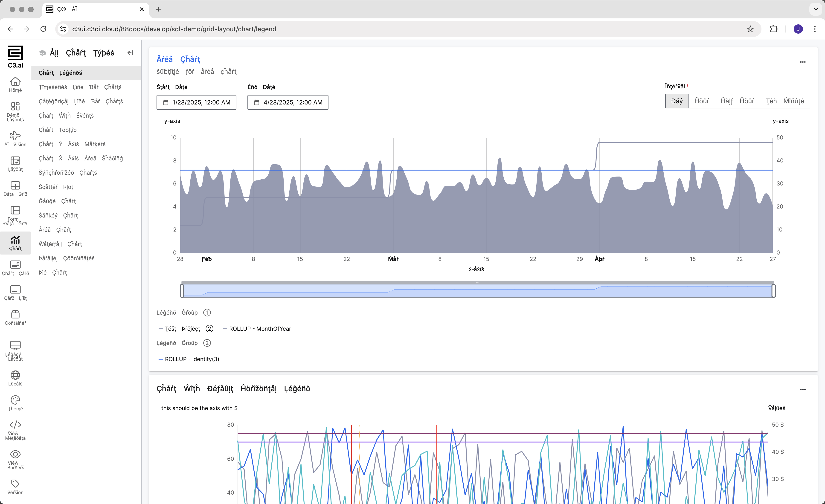This screenshot has width=825, height=504.
Task: Select Chart Tooltip in the chart list
Action: pyautogui.click(x=58, y=130)
